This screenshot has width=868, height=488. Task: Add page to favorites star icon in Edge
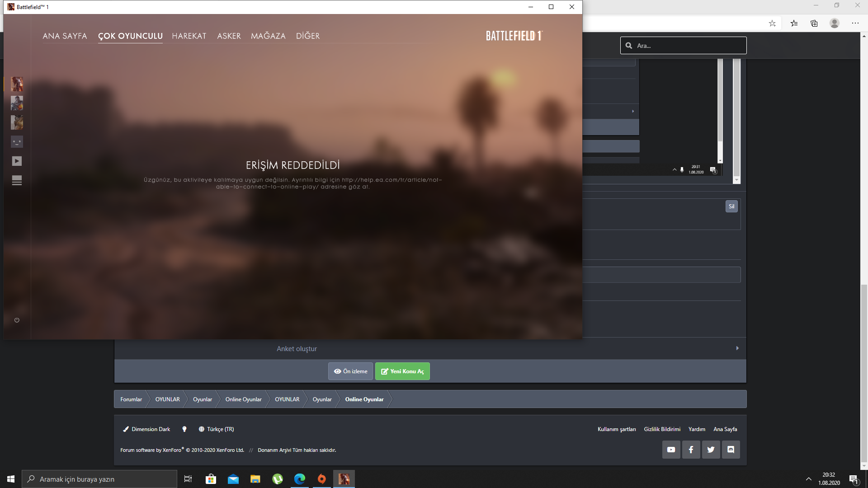(772, 23)
